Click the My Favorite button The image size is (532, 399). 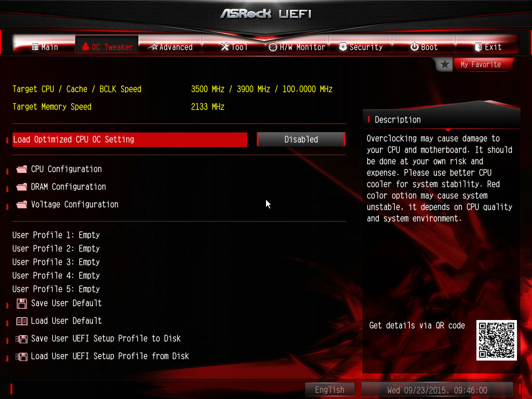[x=481, y=64]
